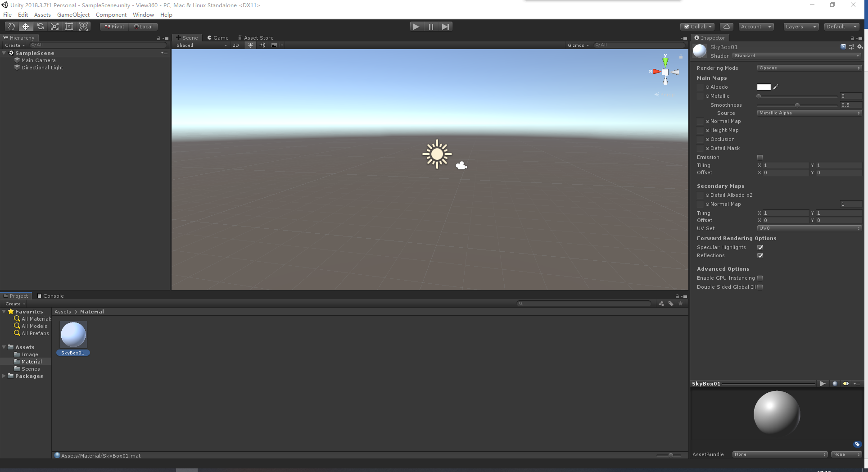Image resolution: width=868 pixels, height=472 pixels.
Task: Select the SkyBox01 material thumbnail
Action: tap(72, 335)
